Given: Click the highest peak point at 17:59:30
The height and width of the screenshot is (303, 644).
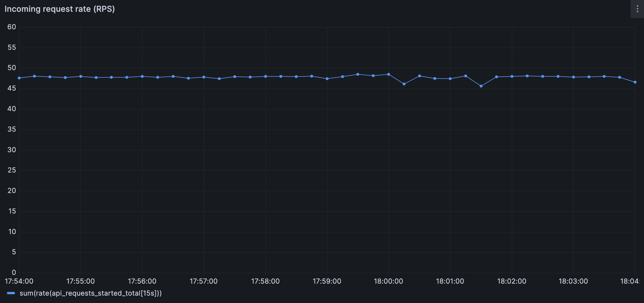Looking at the screenshot, I should tap(358, 74).
